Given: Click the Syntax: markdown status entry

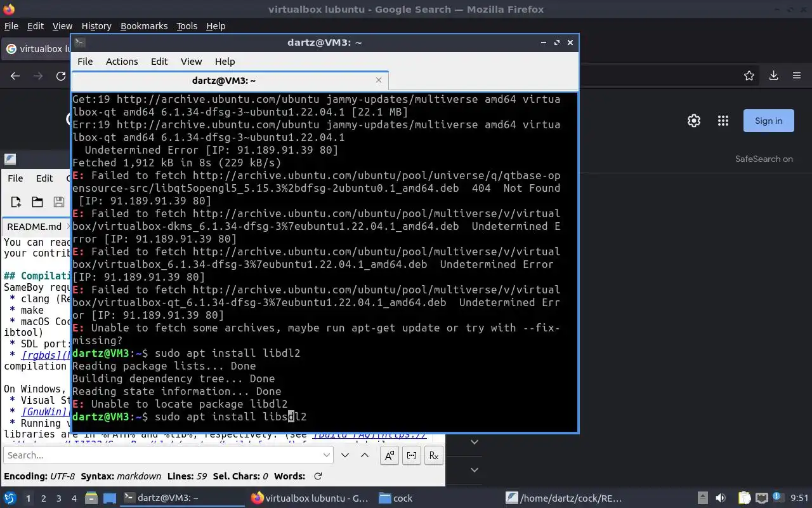Looking at the screenshot, I should 121,476.
